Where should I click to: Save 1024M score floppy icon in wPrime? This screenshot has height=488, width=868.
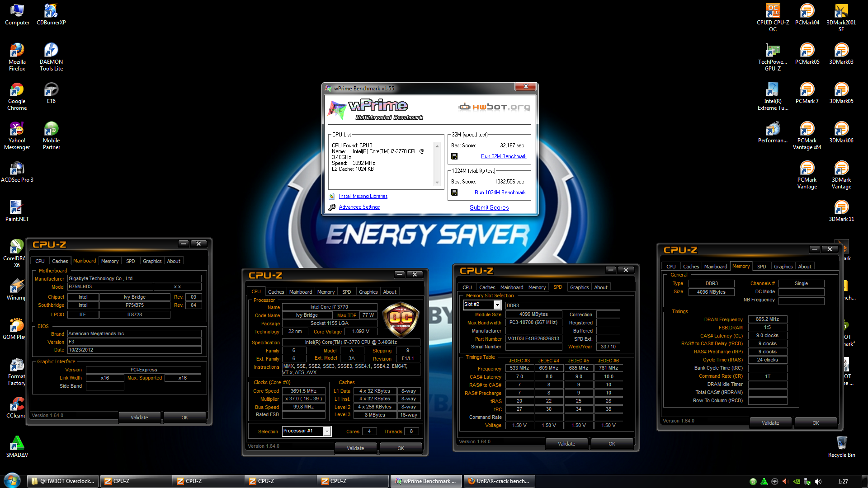coord(454,192)
